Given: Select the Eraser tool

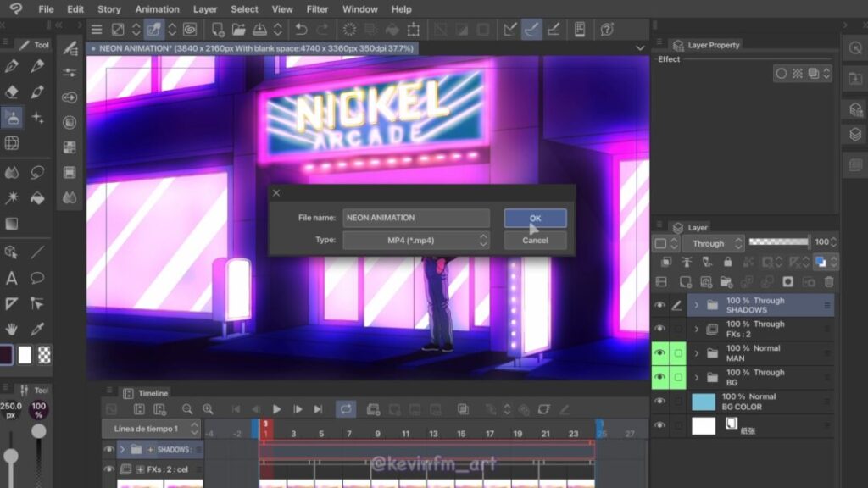Looking at the screenshot, I should [12, 91].
